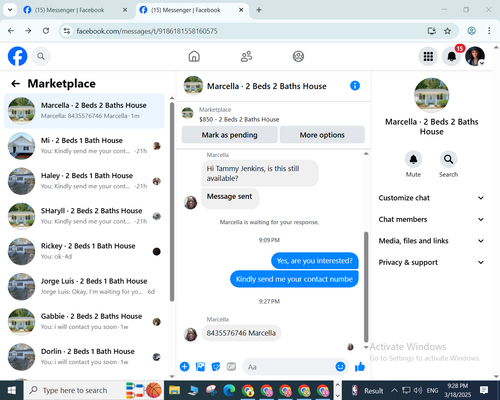Open the emoji picker smiley icon

click(340, 367)
